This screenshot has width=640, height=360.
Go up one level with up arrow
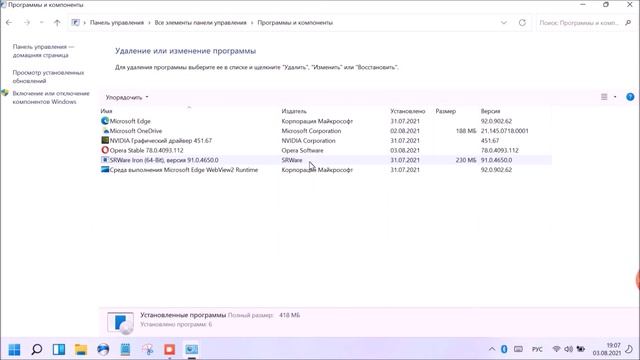[x=57, y=22]
